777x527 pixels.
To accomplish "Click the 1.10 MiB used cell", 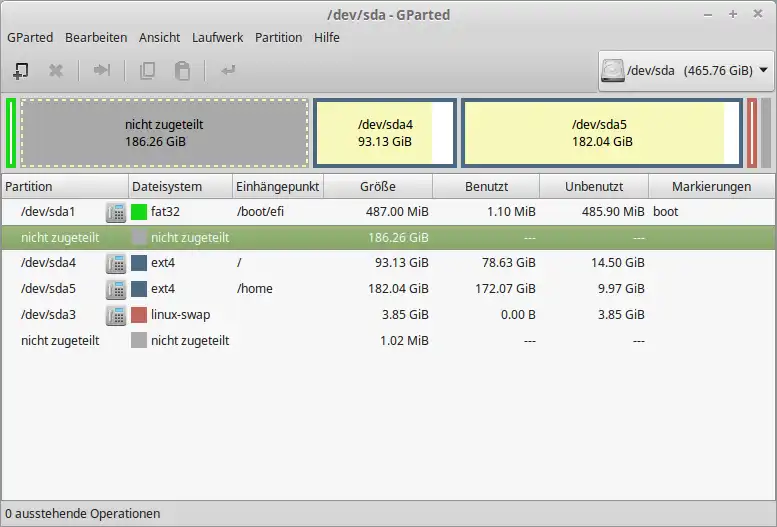I will [x=511, y=212].
